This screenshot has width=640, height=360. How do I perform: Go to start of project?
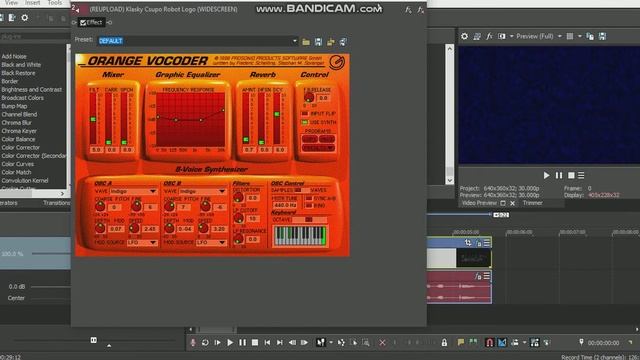click(x=267, y=342)
